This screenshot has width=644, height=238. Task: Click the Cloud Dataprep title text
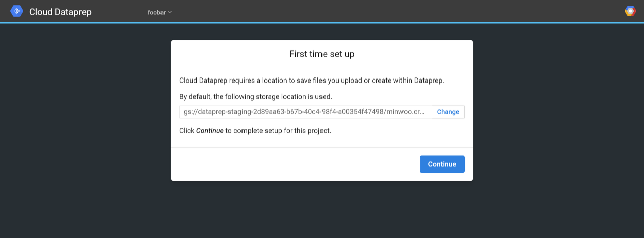[x=60, y=12]
